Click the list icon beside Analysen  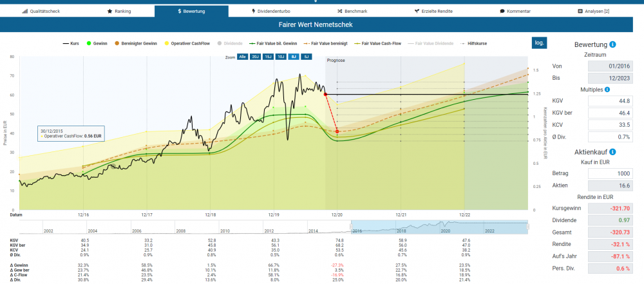[x=580, y=11]
